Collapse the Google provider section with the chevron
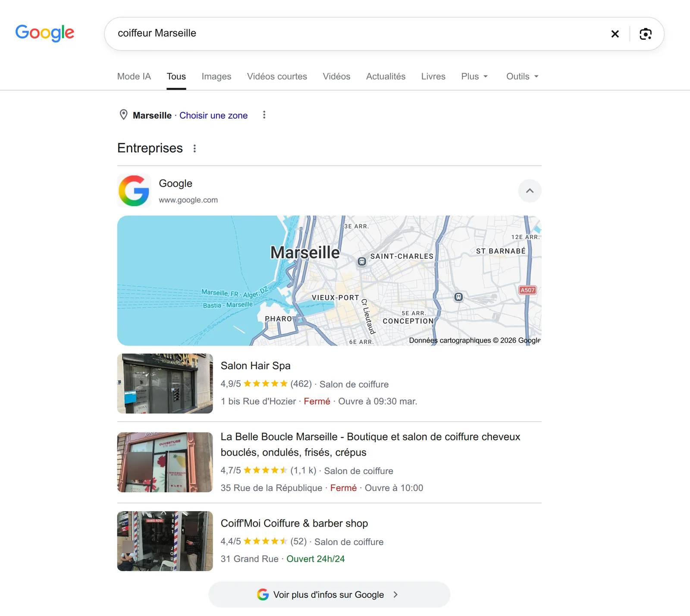This screenshot has height=616, width=690. [x=530, y=191]
